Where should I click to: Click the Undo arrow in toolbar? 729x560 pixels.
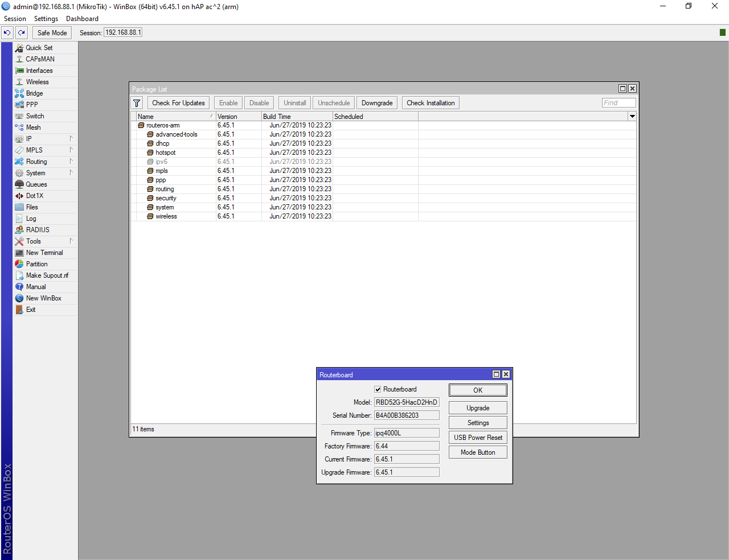click(x=7, y=33)
